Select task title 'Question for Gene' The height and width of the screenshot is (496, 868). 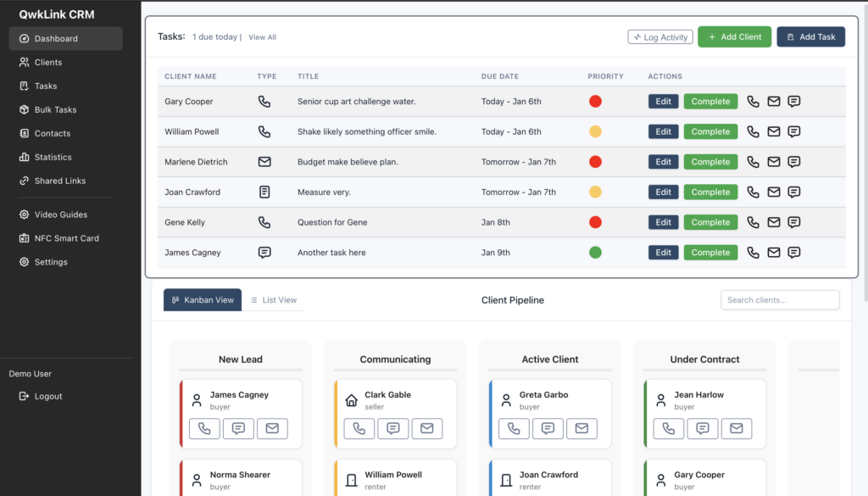coord(332,222)
